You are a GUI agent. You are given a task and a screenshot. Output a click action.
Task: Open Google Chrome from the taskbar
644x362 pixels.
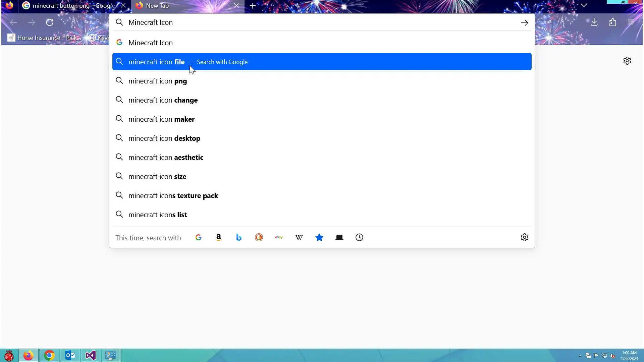click(49, 355)
